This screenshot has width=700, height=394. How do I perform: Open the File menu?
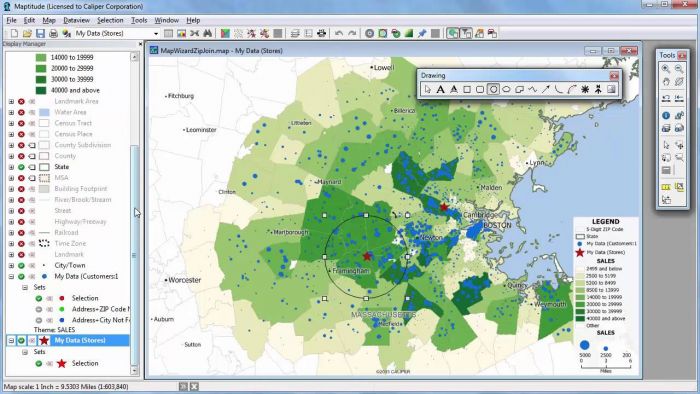11,21
